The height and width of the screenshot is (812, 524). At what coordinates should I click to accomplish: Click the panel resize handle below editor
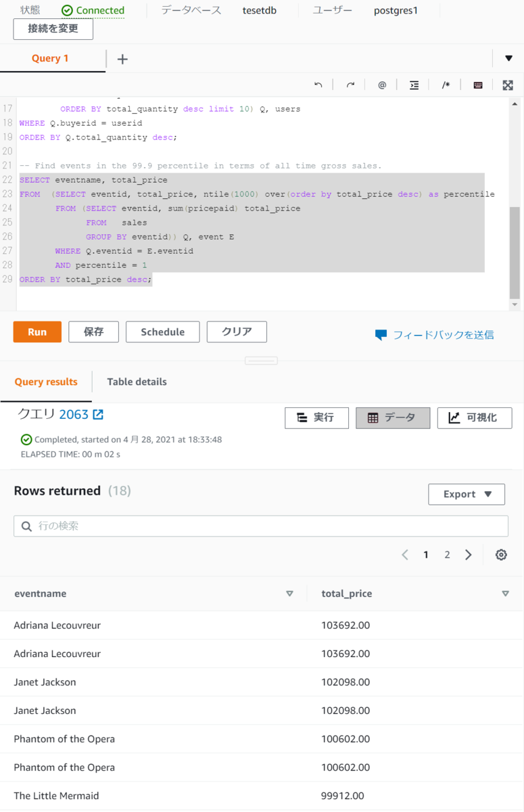pos(262,361)
